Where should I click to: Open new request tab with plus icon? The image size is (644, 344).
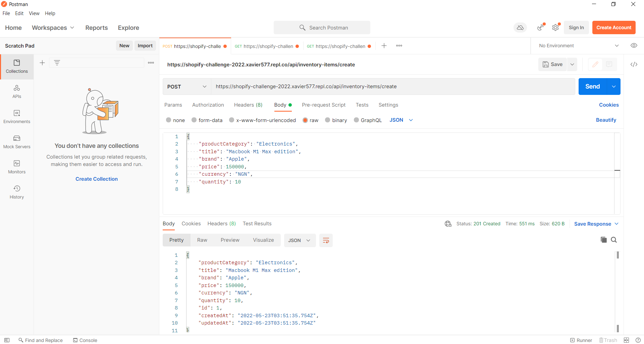[x=384, y=46]
